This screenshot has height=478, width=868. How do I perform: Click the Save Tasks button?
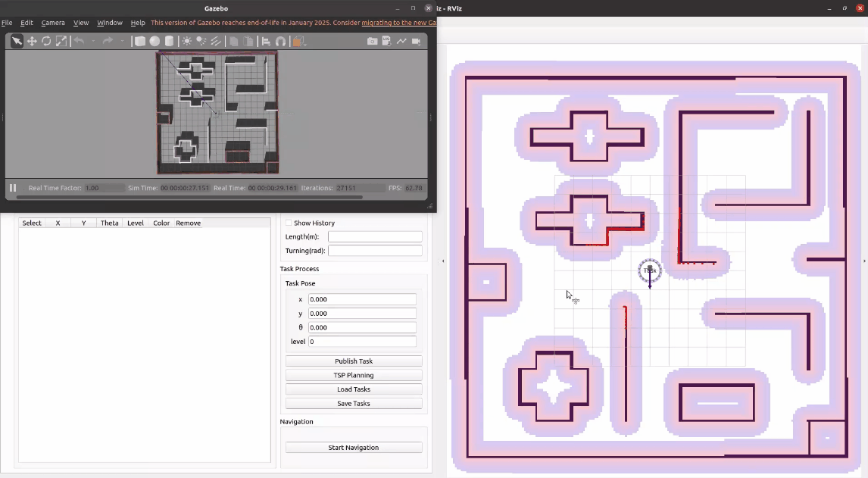354,404
